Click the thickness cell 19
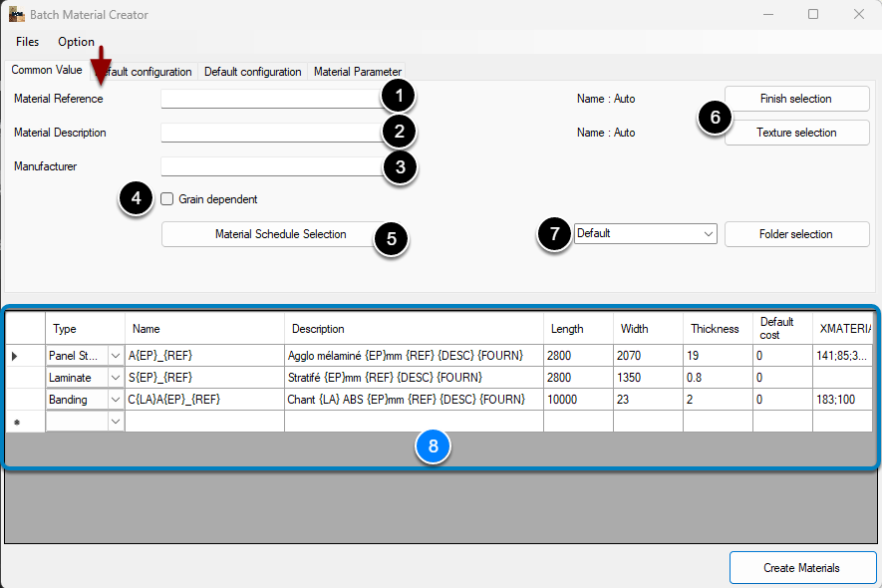The height and width of the screenshot is (588, 882). (x=718, y=356)
